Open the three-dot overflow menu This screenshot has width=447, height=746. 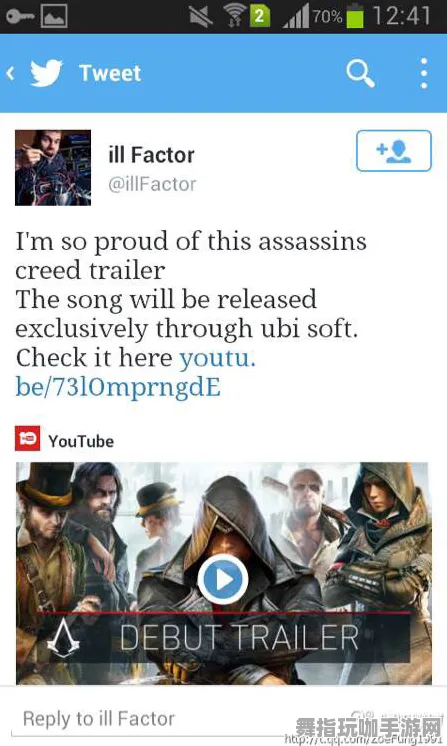coord(424,73)
